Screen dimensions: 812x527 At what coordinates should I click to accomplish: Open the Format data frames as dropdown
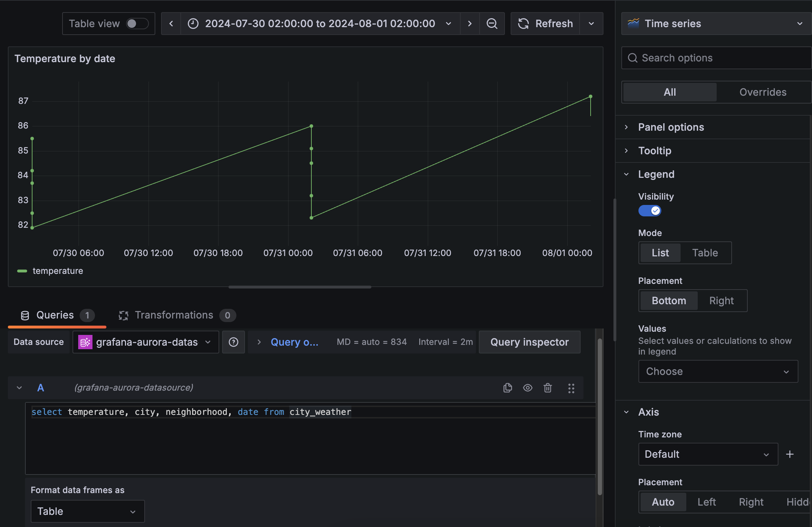(87, 511)
